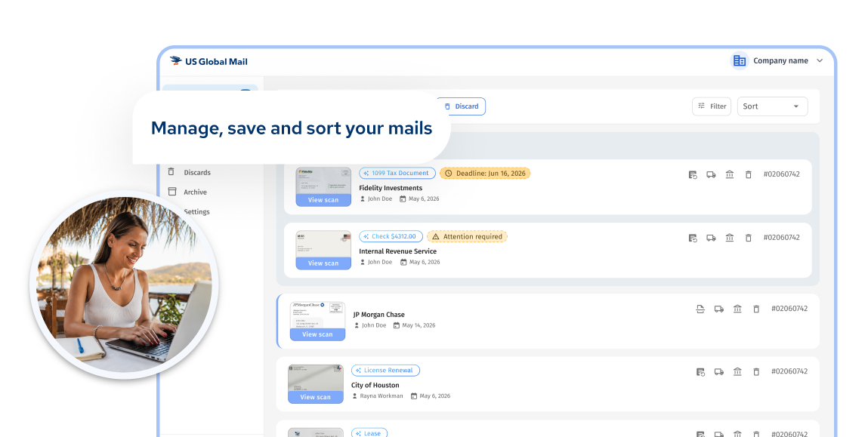Click the bank icon in JP Morgan Chase row
The width and height of the screenshot is (868, 437).
coord(737,309)
